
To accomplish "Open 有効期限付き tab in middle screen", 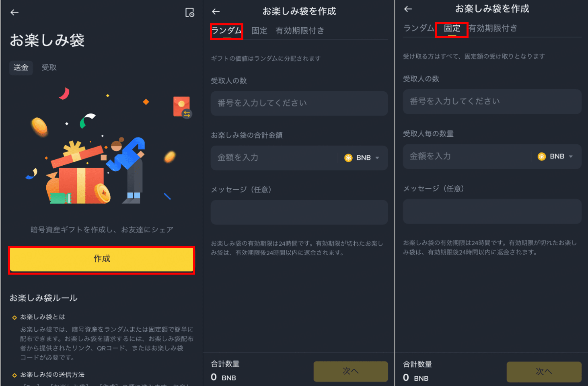I will click(300, 31).
